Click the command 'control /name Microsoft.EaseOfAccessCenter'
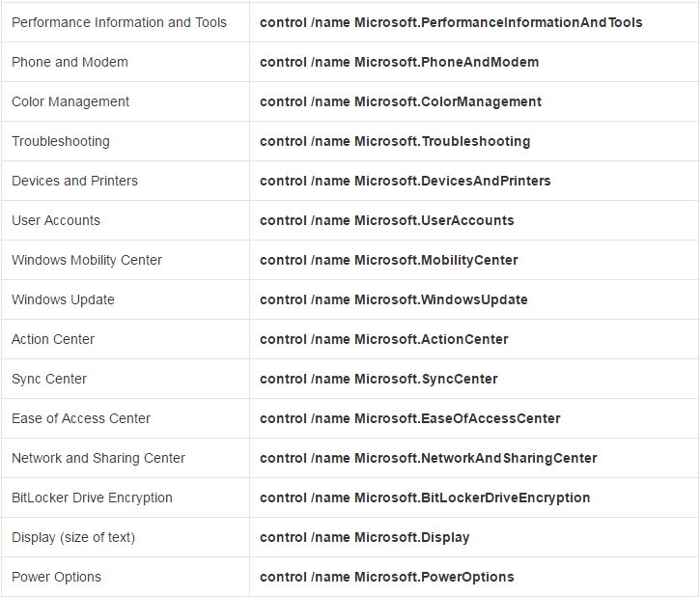This screenshot has height=597, width=700. (409, 418)
